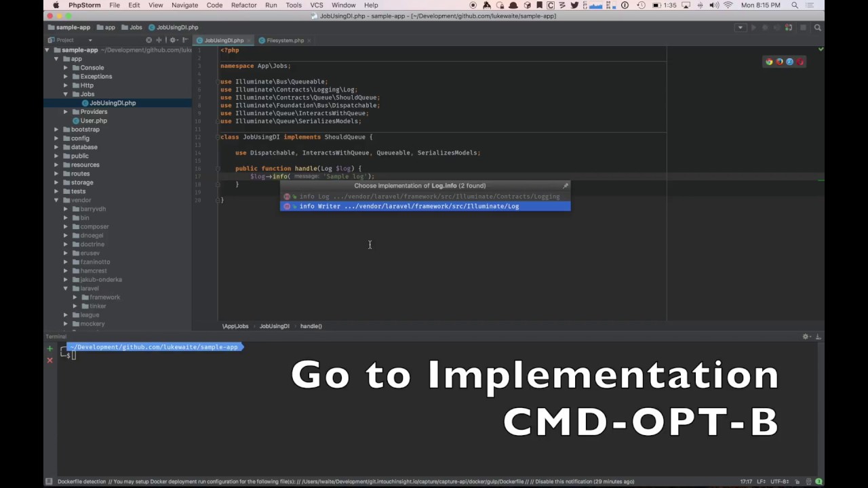868x488 pixels.
Task: Select User.php in project tree
Action: 94,121
